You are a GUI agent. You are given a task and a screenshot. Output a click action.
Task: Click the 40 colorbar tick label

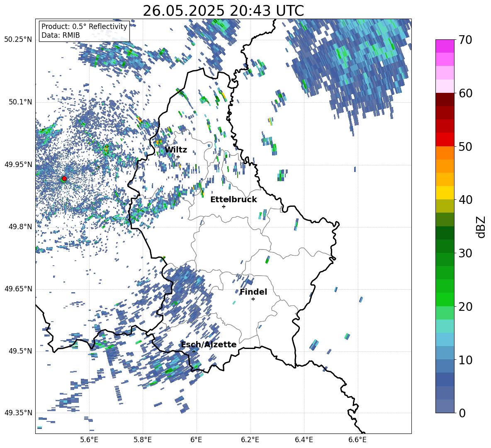coord(465,200)
